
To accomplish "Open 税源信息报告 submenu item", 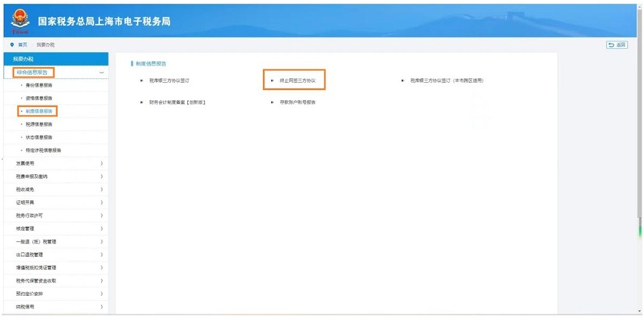I will coord(39,124).
